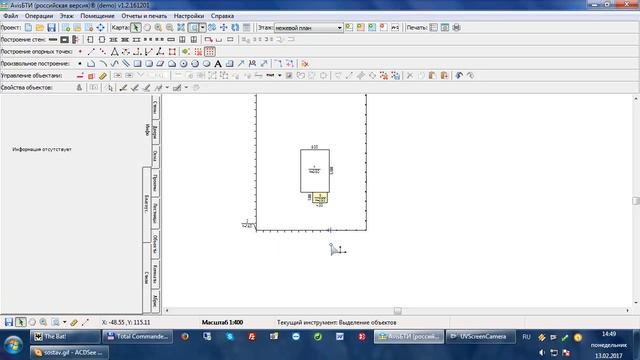
Task: Click the refresh map icon in Карта toolbar
Action: pyautogui.click(x=235, y=27)
